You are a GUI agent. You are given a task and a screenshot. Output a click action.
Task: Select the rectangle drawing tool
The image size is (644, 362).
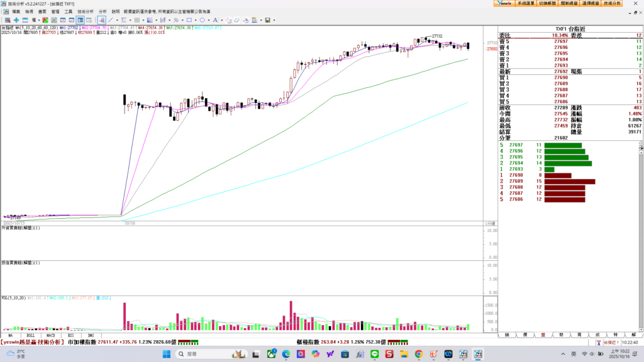click(189, 20)
